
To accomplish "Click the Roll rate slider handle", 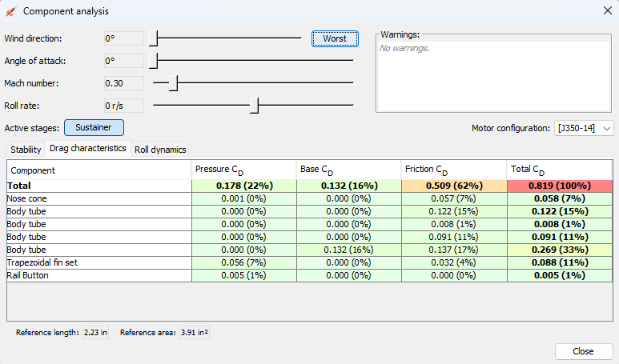I will coord(254,106).
